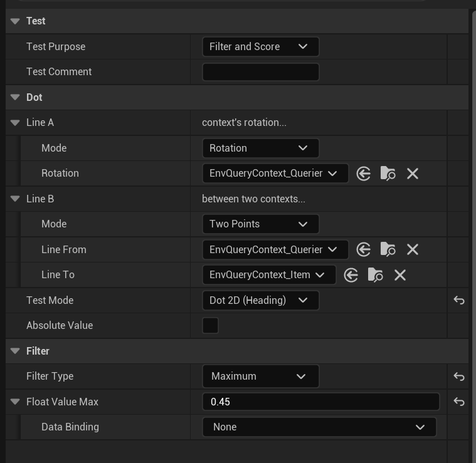Use selected asset for Line To
476x463 pixels.
point(351,275)
